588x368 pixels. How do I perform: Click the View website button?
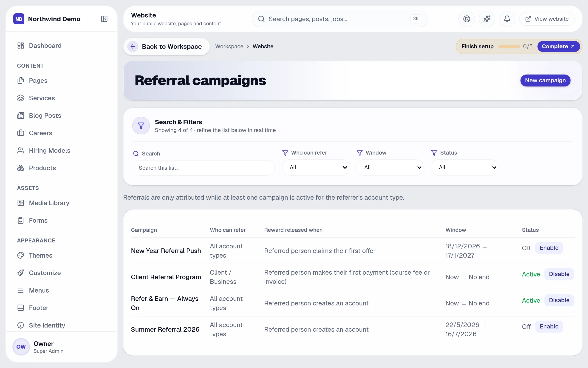pos(547,19)
